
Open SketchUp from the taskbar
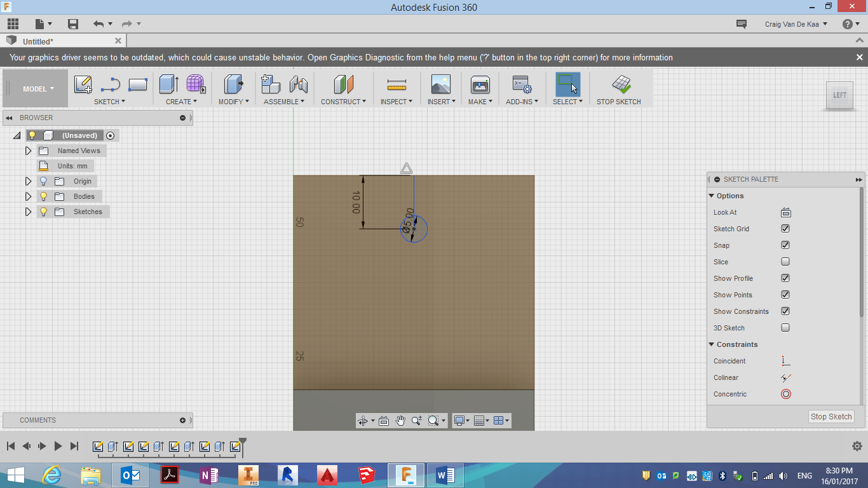(x=367, y=475)
